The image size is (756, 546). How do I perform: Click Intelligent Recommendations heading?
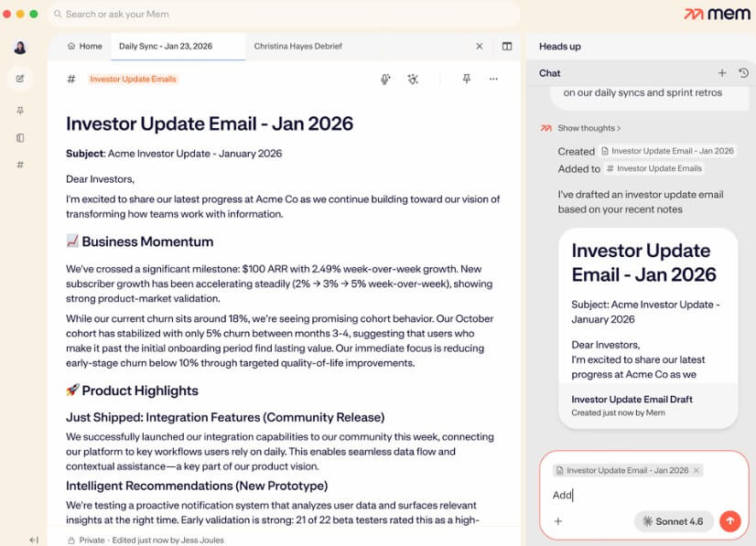pos(197,486)
